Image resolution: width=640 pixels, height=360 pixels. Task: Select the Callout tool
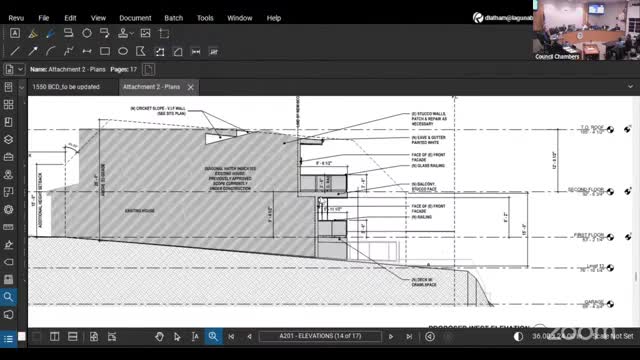click(x=104, y=33)
